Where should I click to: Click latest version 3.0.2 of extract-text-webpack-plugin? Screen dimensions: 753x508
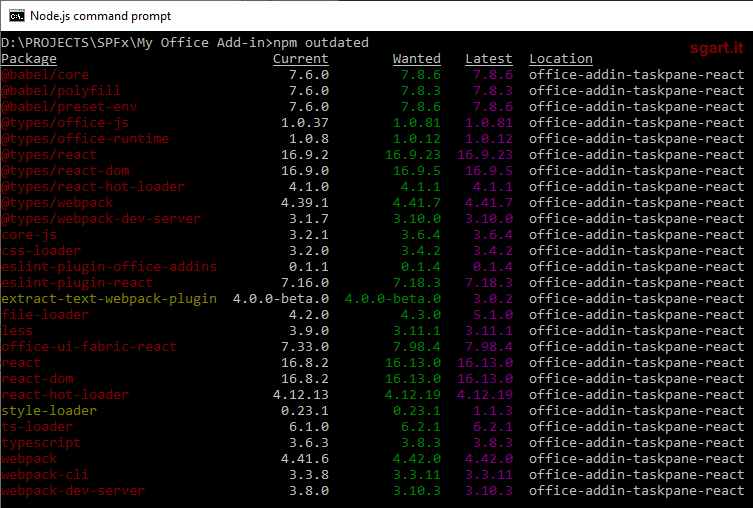(x=493, y=299)
